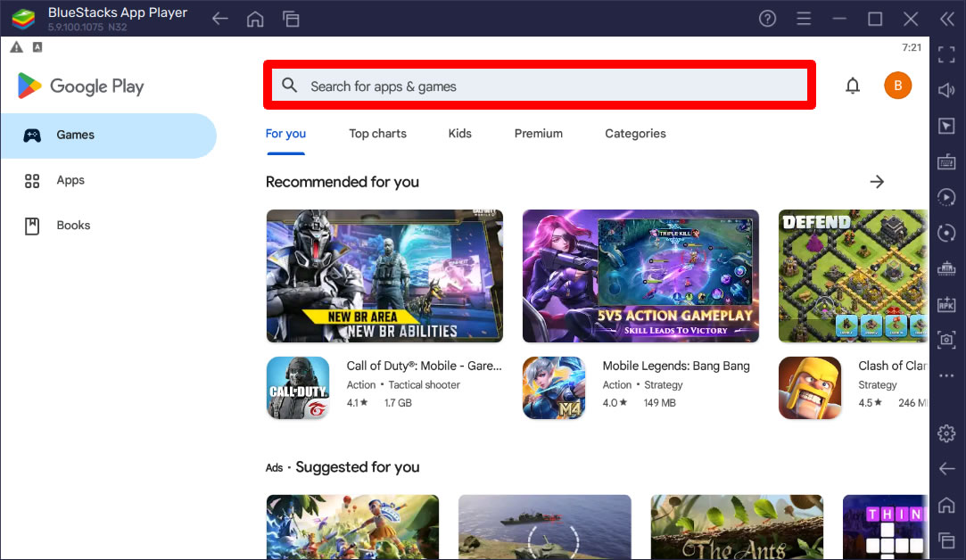Open Mobile Legends: Bang Bang title link

tap(676, 366)
